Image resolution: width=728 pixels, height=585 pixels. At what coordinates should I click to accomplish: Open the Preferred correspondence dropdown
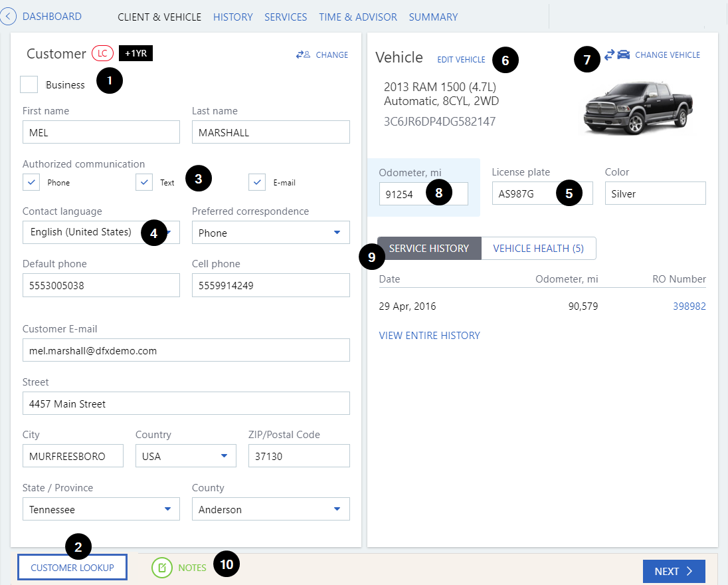(270, 233)
